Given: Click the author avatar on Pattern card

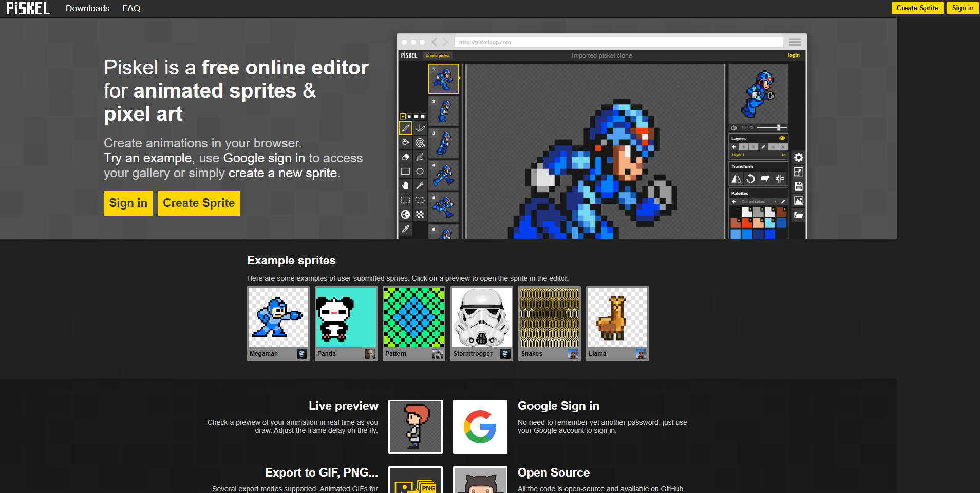Looking at the screenshot, I should 438,354.
